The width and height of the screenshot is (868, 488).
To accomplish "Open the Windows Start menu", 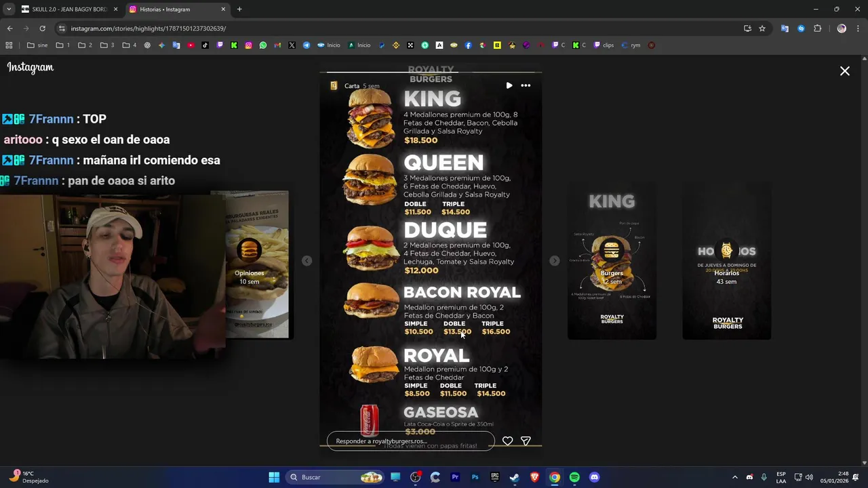I will click(x=274, y=477).
